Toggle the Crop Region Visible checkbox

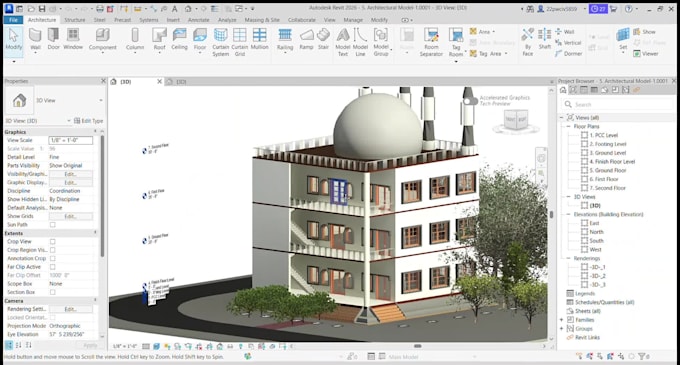point(52,250)
